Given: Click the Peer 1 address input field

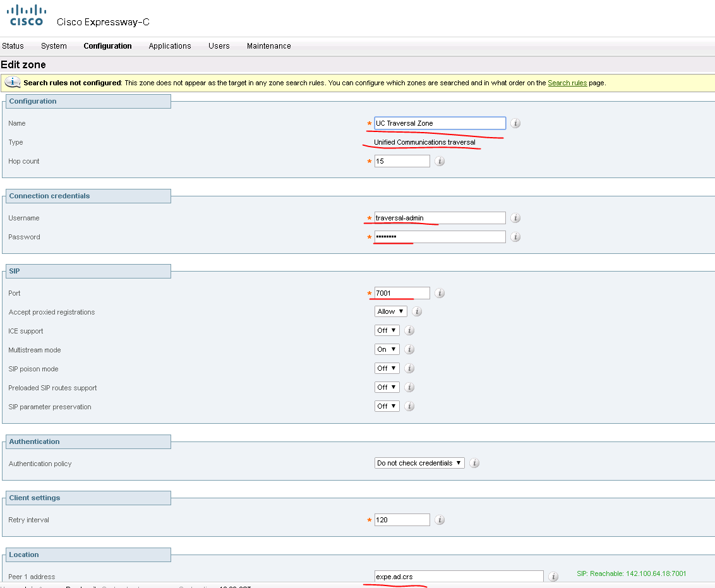Looking at the screenshot, I should [459, 577].
